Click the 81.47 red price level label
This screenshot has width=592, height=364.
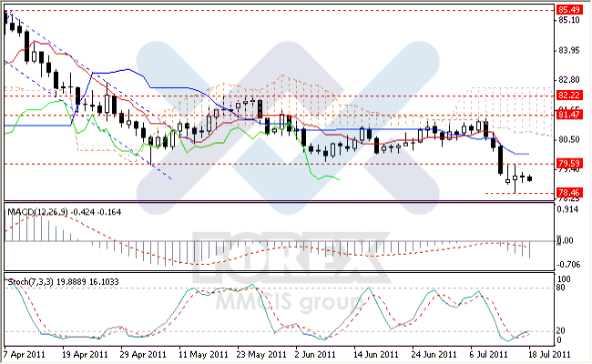(569, 115)
